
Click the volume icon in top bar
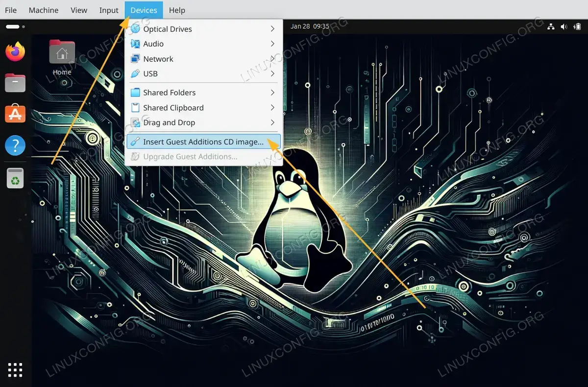pos(564,26)
